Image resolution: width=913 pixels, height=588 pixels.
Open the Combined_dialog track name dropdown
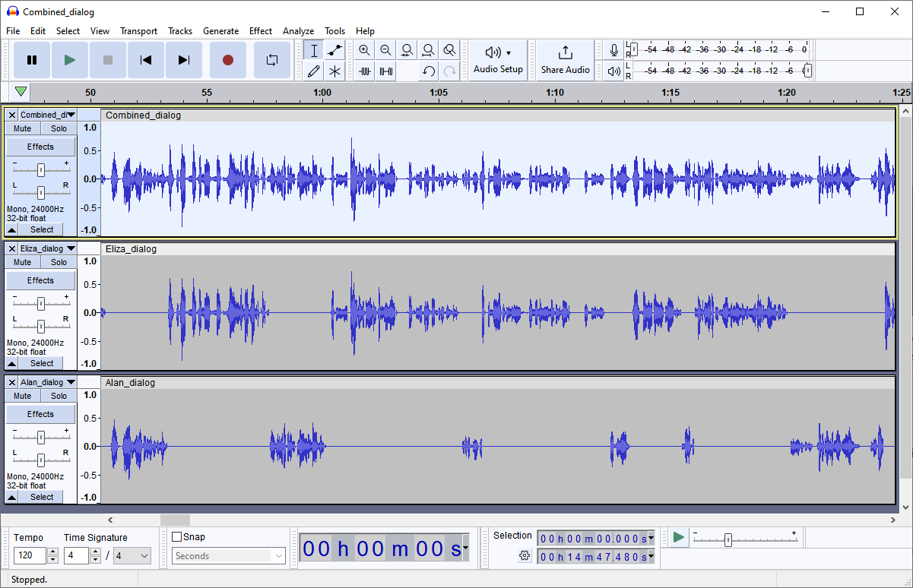pos(71,115)
